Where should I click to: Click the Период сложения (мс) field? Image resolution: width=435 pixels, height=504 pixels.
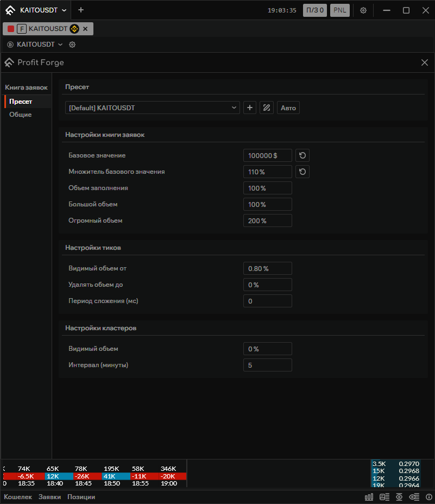pyautogui.click(x=268, y=301)
